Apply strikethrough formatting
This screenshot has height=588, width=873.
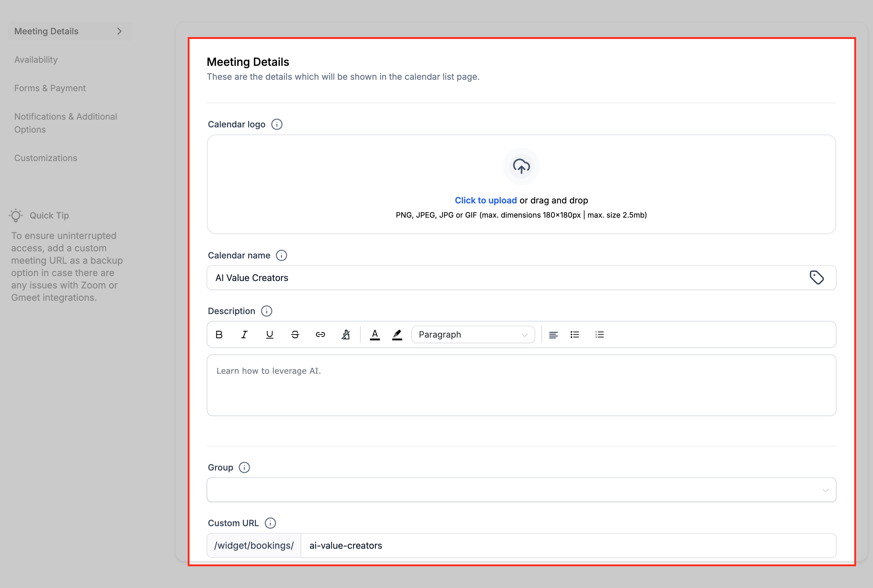295,334
